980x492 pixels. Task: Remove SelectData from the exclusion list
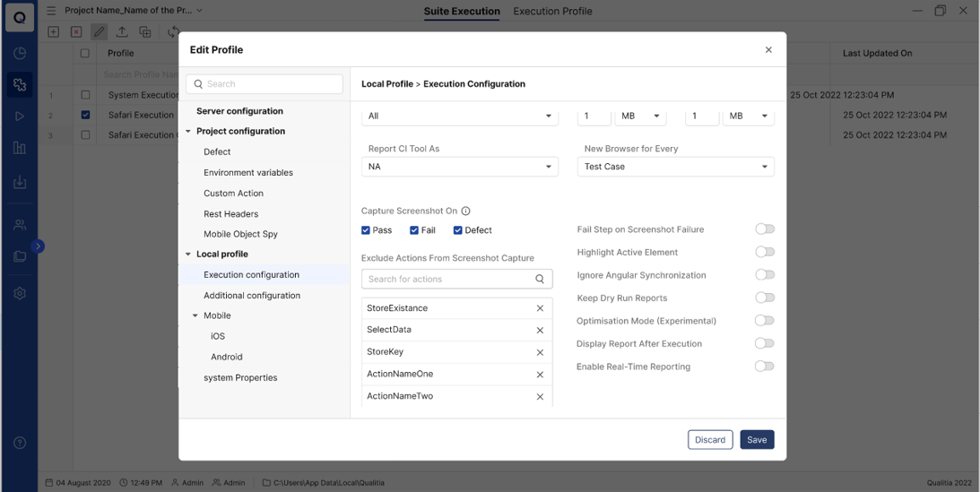[540, 331]
